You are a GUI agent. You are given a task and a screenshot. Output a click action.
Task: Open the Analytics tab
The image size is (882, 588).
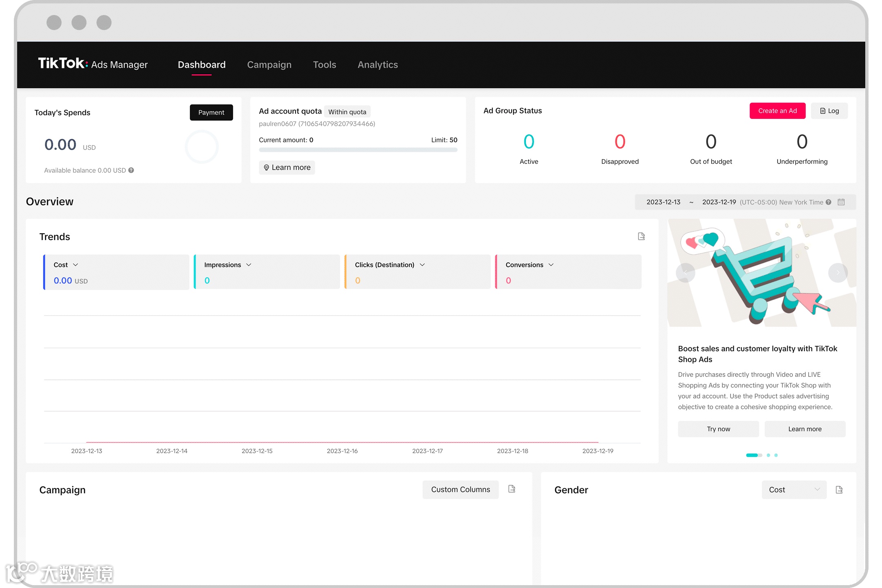pos(377,65)
